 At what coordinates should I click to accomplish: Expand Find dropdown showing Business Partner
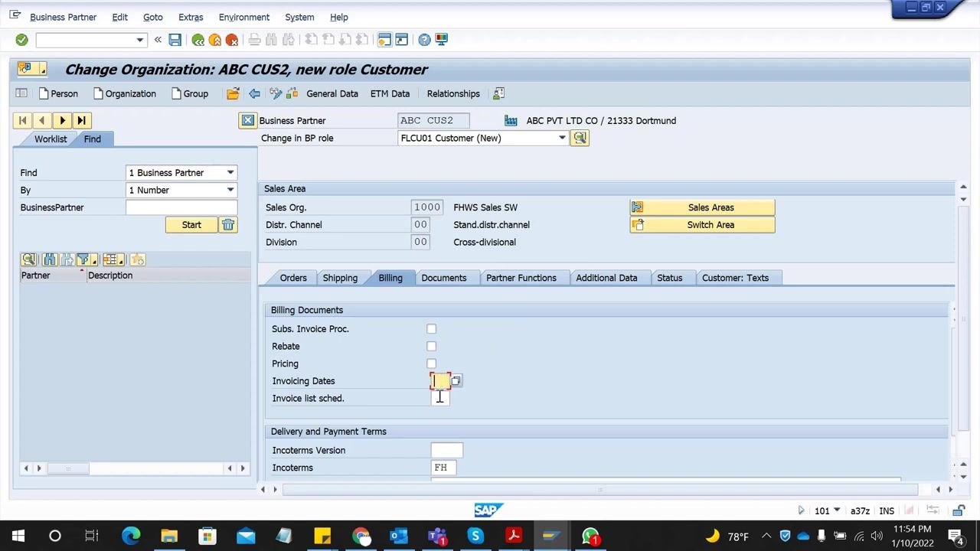coord(230,172)
